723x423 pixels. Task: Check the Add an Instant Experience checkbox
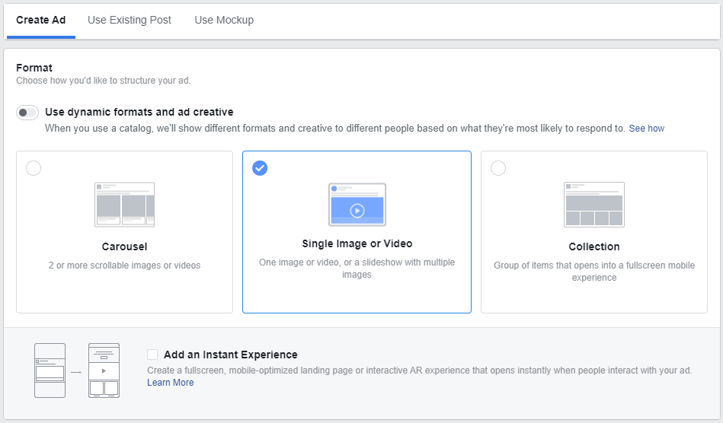(x=152, y=354)
